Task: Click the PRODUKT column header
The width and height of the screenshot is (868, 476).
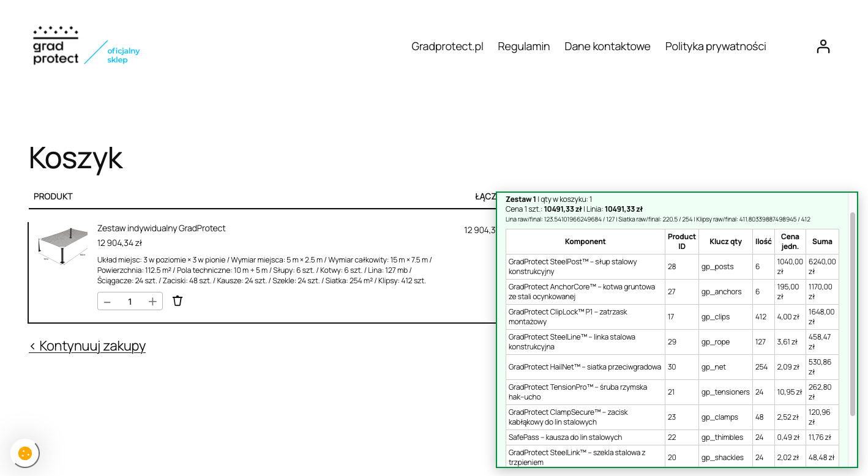Action: [x=53, y=196]
